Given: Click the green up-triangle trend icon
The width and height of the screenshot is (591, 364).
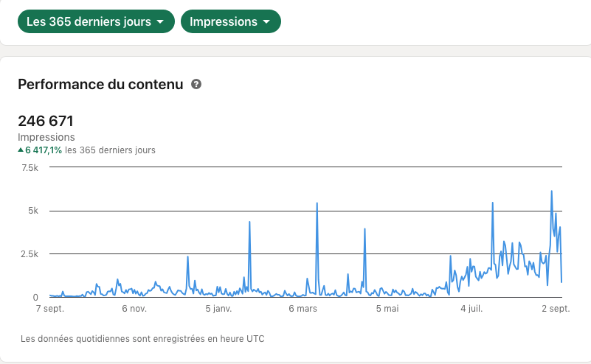Looking at the screenshot, I should pos(21,150).
